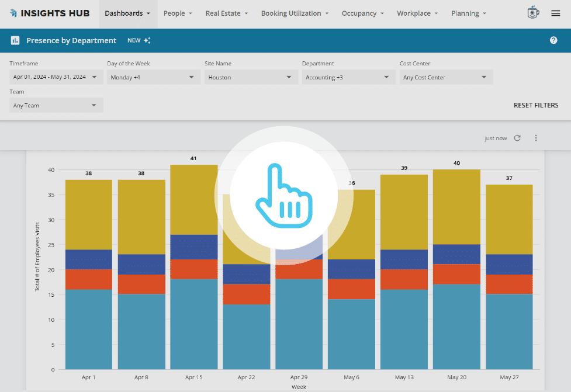
Task: Expand the Cost Center dropdown
Action: [x=446, y=77]
